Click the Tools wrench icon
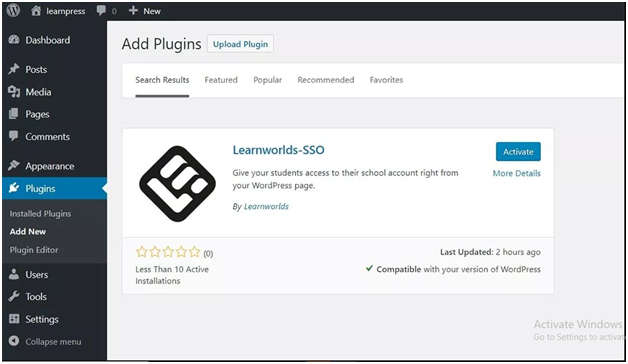Screen dimensions: 628x364 14,296
